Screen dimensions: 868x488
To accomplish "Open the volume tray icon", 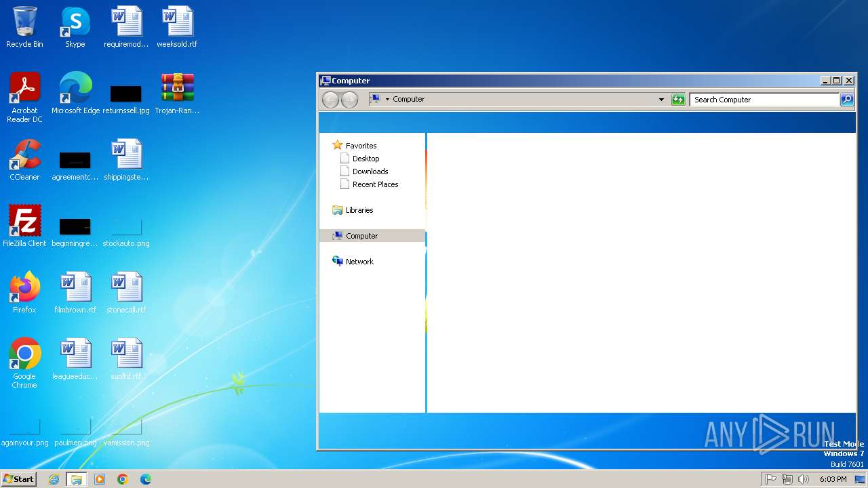I will (x=804, y=479).
